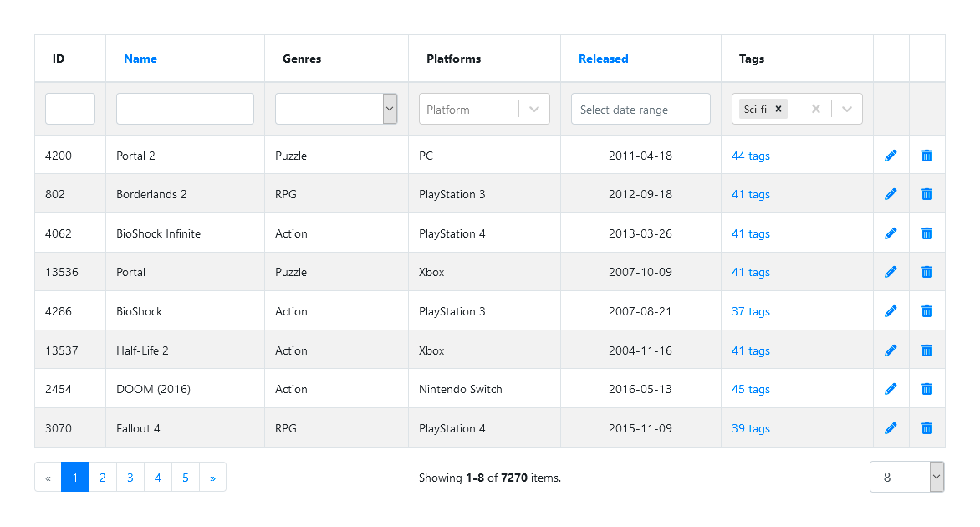The image size is (980, 527).
Task: Go to page 4
Action: point(157,477)
